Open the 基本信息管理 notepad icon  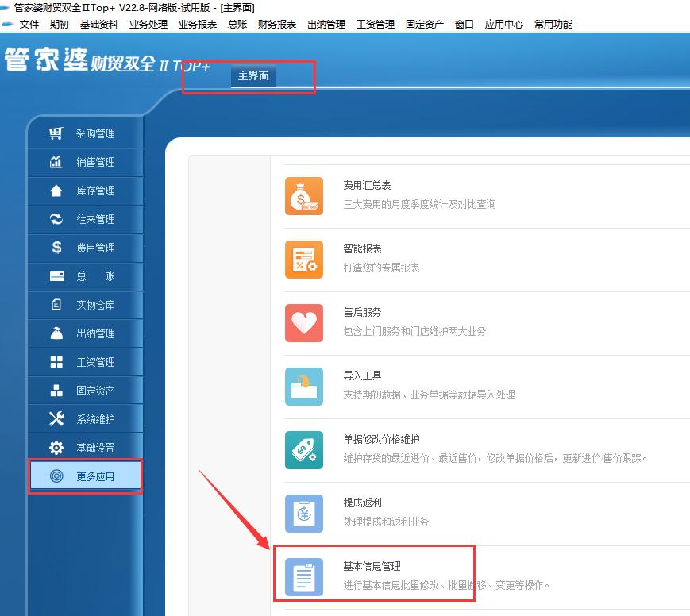click(x=303, y=577)
